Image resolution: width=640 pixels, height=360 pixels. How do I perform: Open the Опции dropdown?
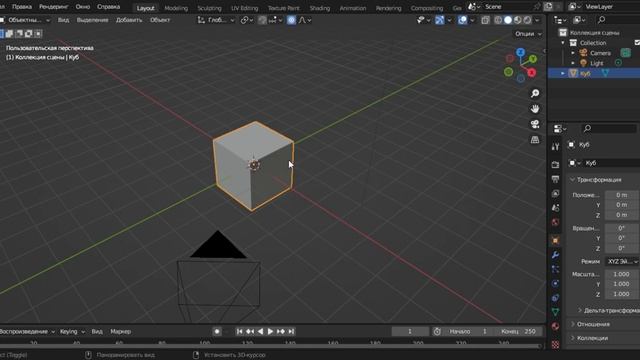pyautogui.click(x=528, y=34)
